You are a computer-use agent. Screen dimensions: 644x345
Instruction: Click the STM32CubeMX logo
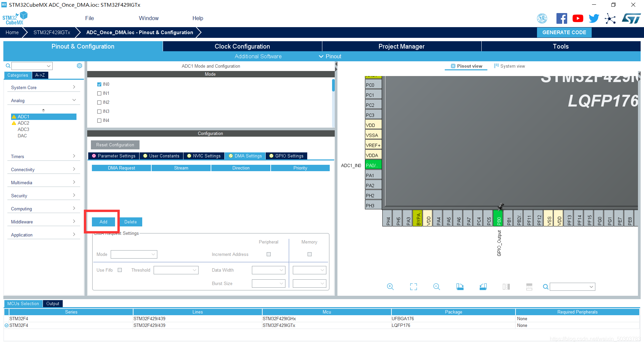point(15,18)
